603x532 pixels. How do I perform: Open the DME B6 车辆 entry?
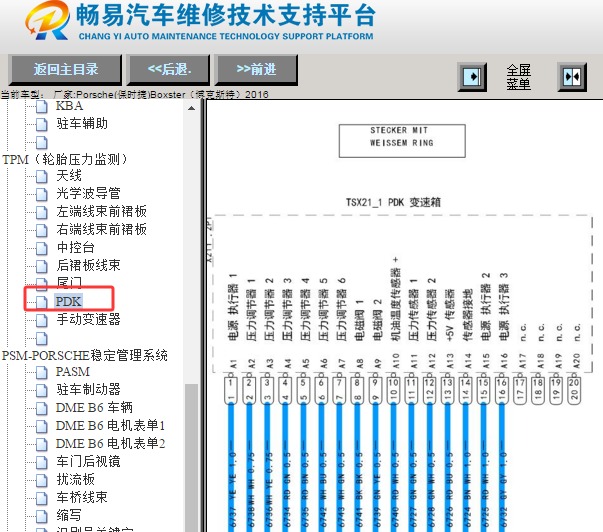tap(94, 407)
